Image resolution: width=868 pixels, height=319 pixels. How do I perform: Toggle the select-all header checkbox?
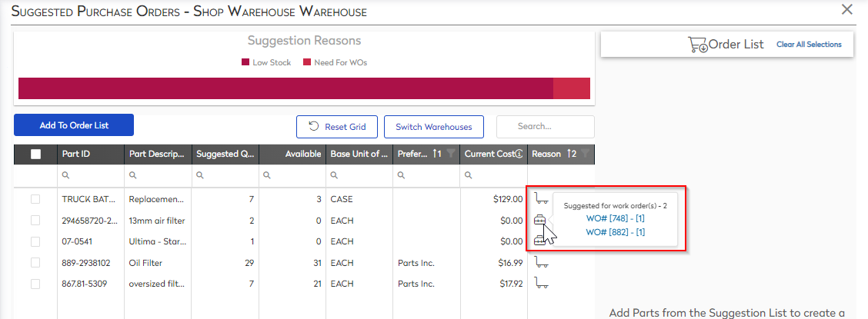point(35,154)
